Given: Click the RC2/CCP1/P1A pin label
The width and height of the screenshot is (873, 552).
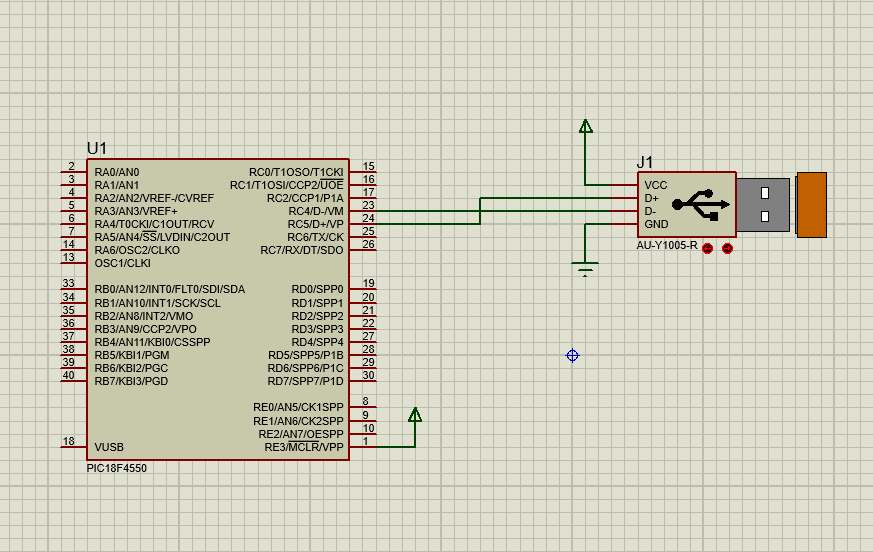Looking at the screenshot, I should click(305, 198).
